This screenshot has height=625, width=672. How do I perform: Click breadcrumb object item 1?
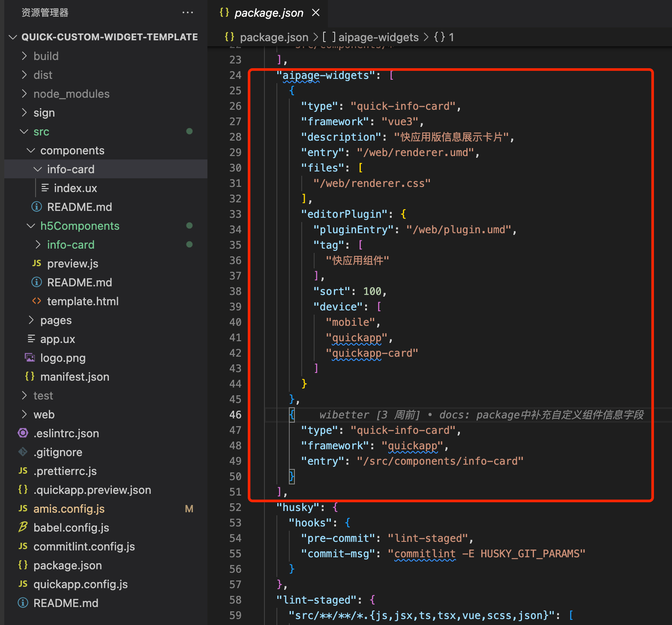coord(444,37)
